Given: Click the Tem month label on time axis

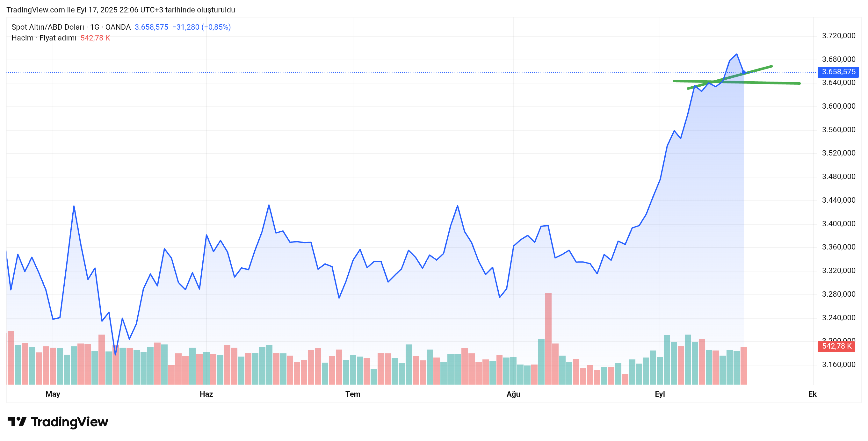Looking at the screenshot, I should click(x=352, y=394).
